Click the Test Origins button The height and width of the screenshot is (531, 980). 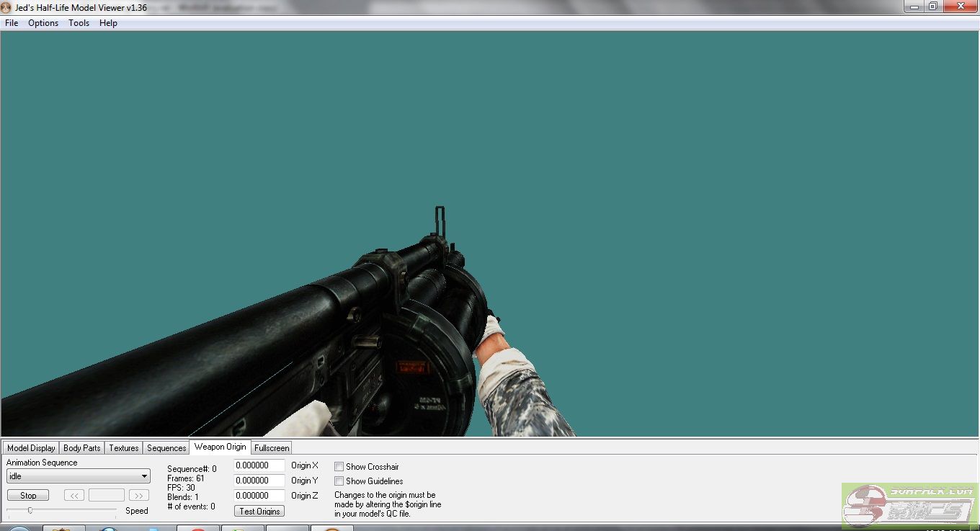[259, 512]
